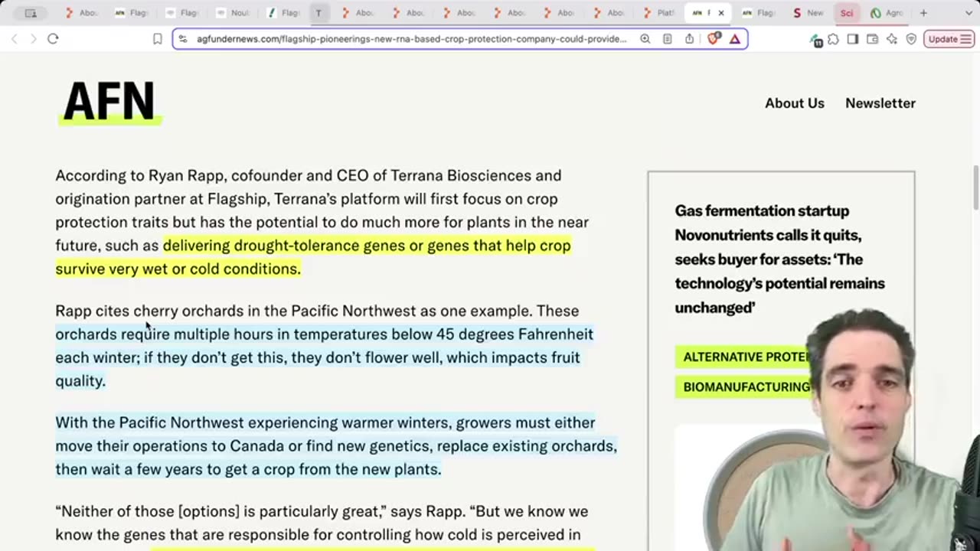Switch to the Platf tab
Screen dimensions: 980x551
point(659,13)
